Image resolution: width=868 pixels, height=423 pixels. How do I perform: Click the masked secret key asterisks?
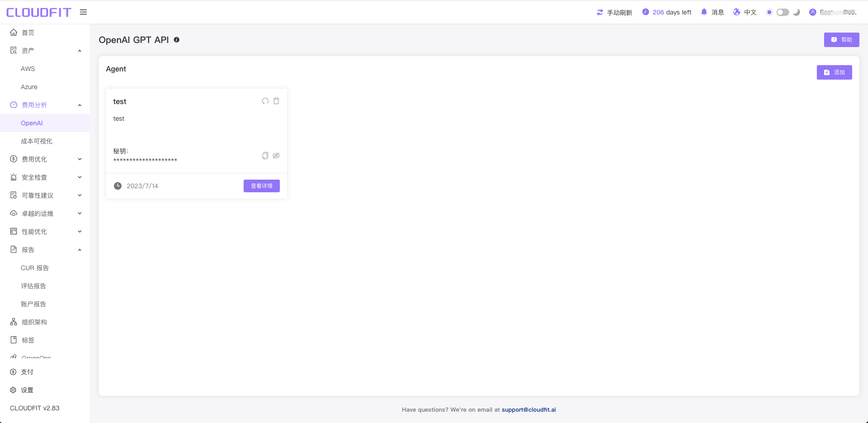(x=145, y=160)
